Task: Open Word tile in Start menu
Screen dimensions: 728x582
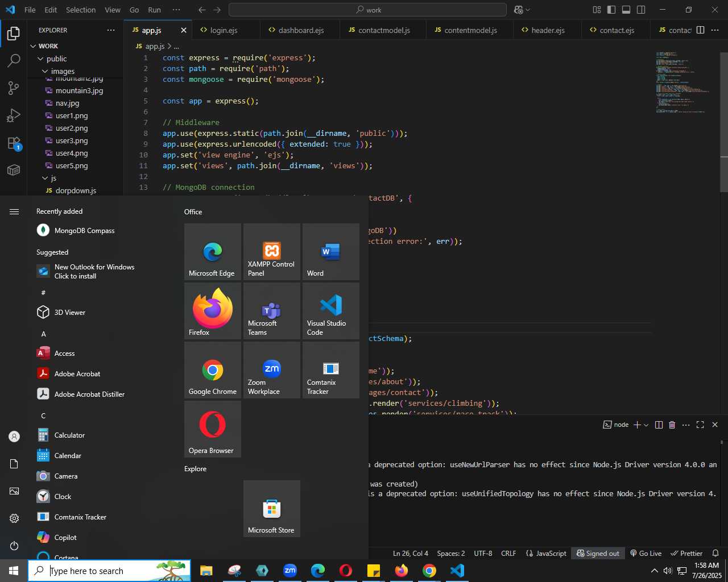Action: 331,252
